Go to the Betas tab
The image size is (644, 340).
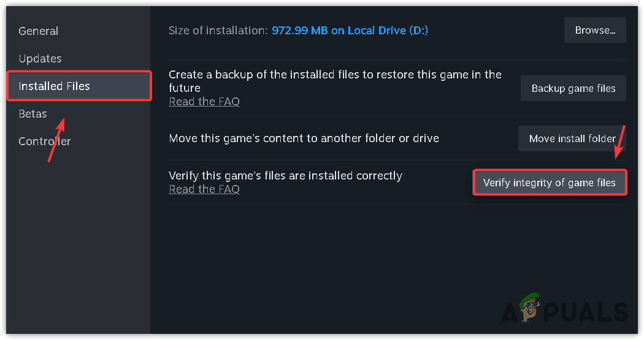[33, 114]
